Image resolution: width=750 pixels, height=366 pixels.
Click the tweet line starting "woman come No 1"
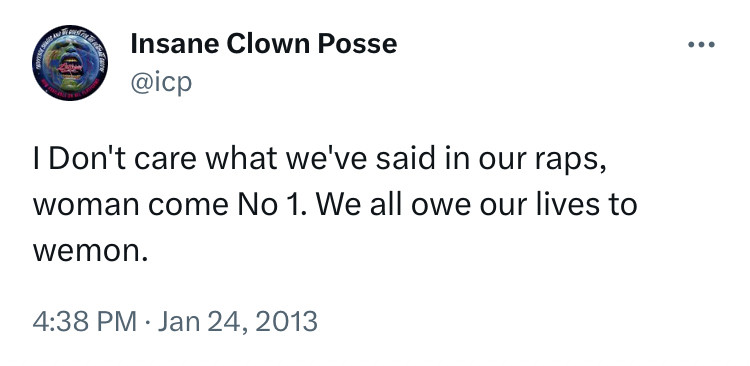pyautogui.click(x=335, y=205)
